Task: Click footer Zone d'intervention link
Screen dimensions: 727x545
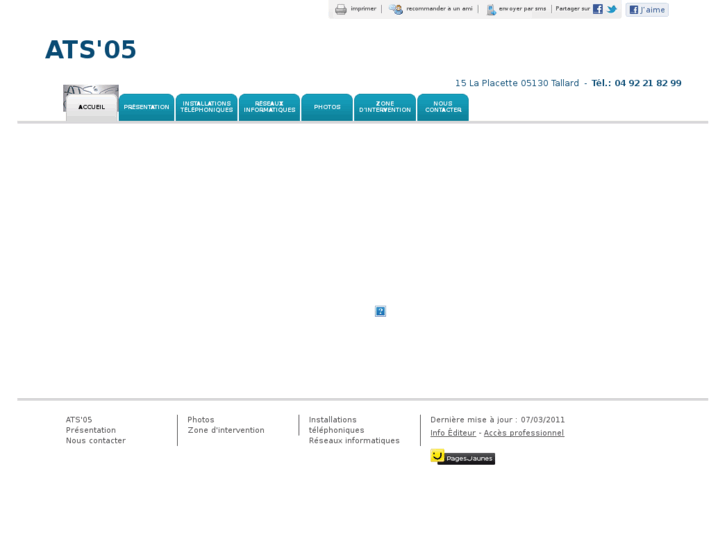Action: (226, 430)
